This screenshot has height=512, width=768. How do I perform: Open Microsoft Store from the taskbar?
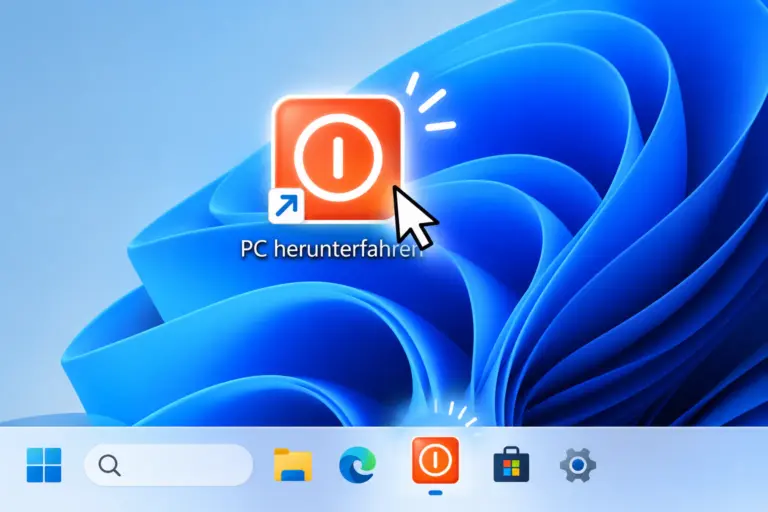[x=511, y=464]
